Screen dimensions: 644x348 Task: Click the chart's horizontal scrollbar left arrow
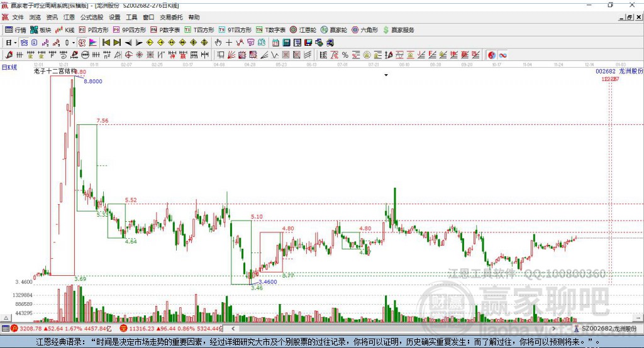click(x=233, y=329)
